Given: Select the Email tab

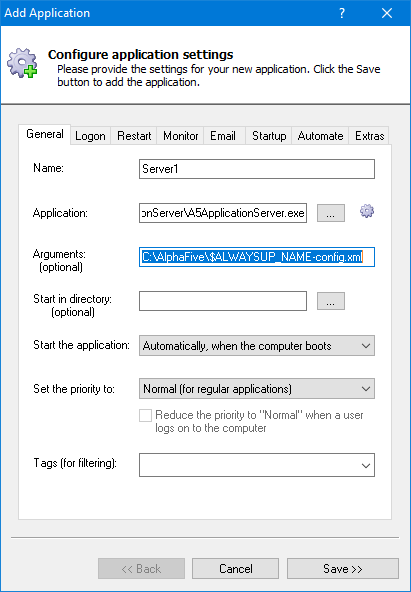Looking at the screenshot, I should pyautogui.click(x=223, y=136).
